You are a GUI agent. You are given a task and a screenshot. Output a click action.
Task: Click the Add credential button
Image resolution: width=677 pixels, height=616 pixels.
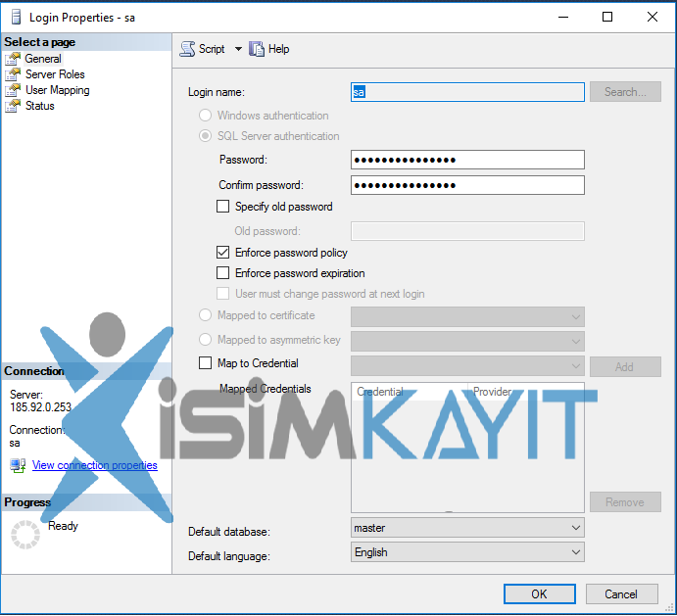[625, 366]
